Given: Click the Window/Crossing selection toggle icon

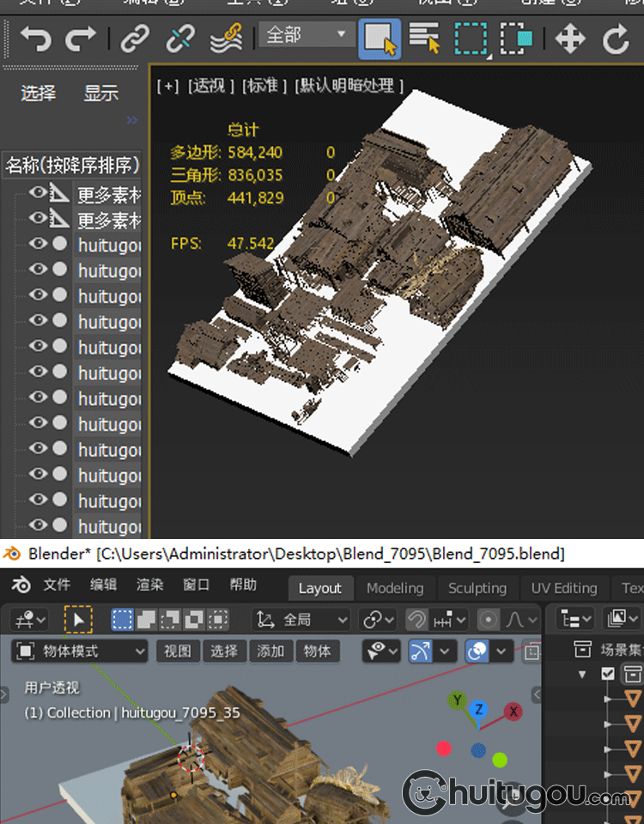Looking at the screenshot, I should 517,38.
